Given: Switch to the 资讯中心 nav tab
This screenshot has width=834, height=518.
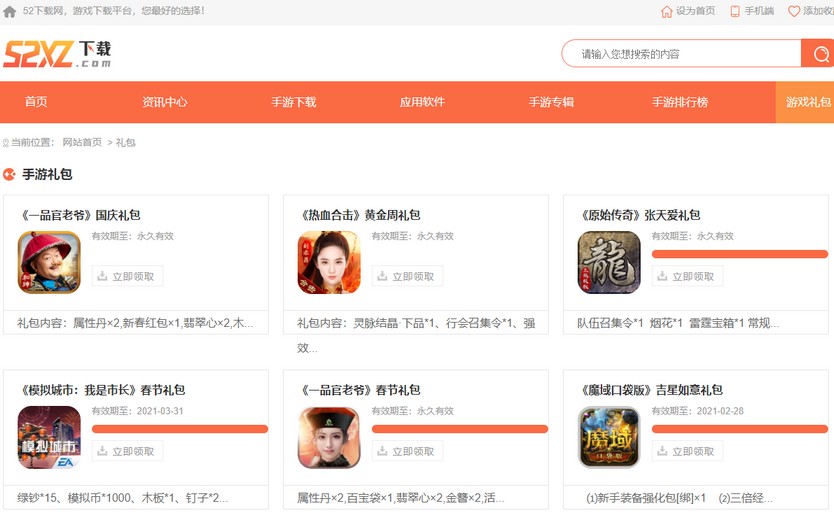Looking at the screenshot, I should click(164, 102).
